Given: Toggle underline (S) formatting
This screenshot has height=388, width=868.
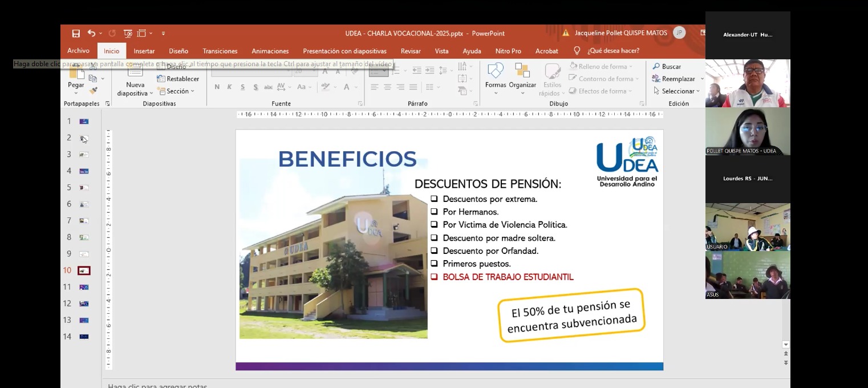Looking at the screenshot, I should coord(242,87).
